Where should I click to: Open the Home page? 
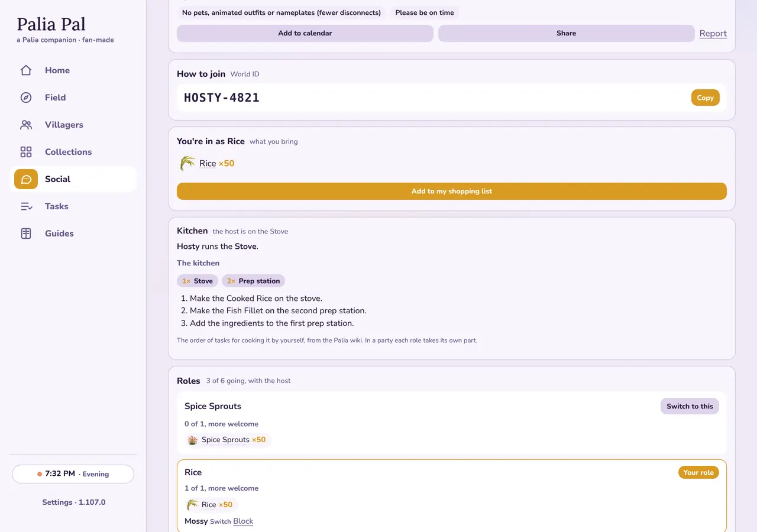click(x=73, y=70)
